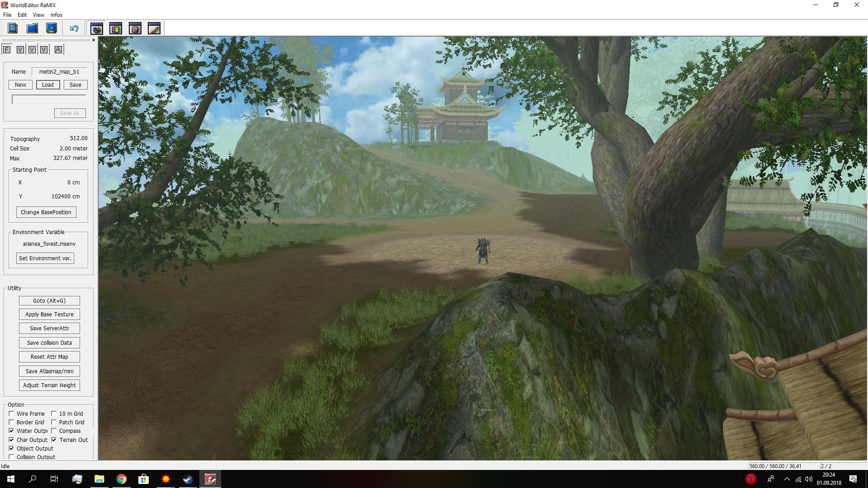Click the WorldEditor taskbar icon
868x488 pixels.
(x=210, y=479)
